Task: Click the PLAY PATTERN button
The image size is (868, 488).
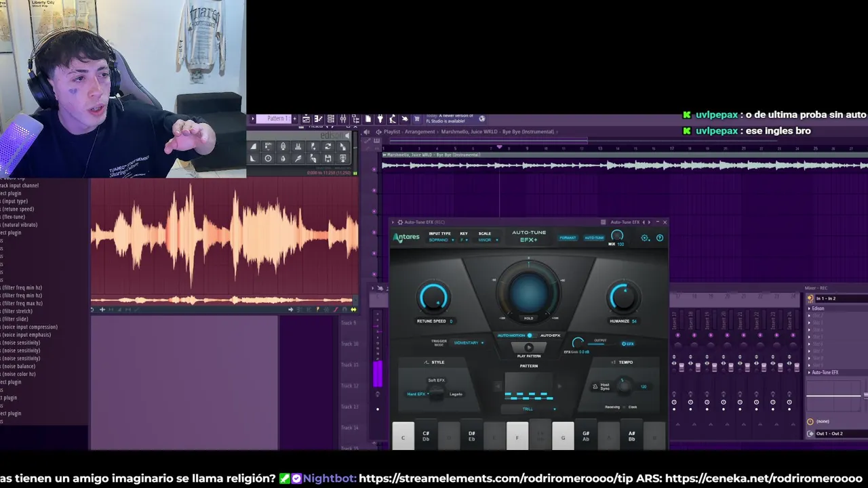Action: [x=528, y=348]
